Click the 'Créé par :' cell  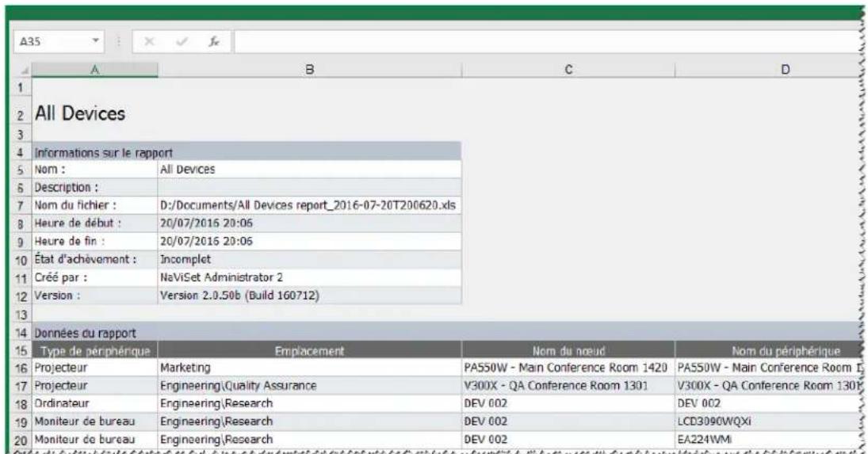(x=94, y=277)
